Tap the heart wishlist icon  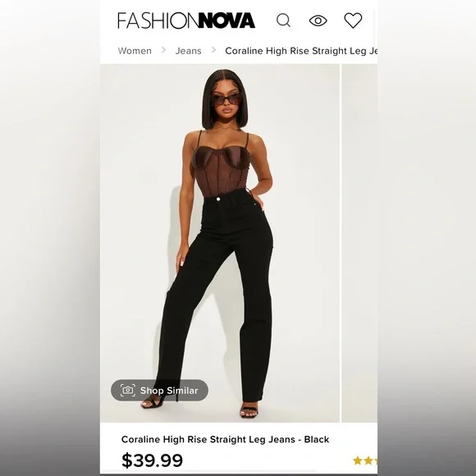click(353, 21)
